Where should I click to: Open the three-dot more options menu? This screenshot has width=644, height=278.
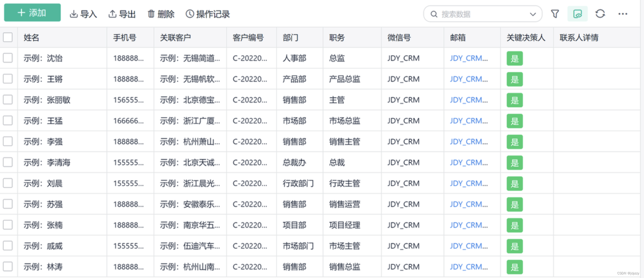623,14
